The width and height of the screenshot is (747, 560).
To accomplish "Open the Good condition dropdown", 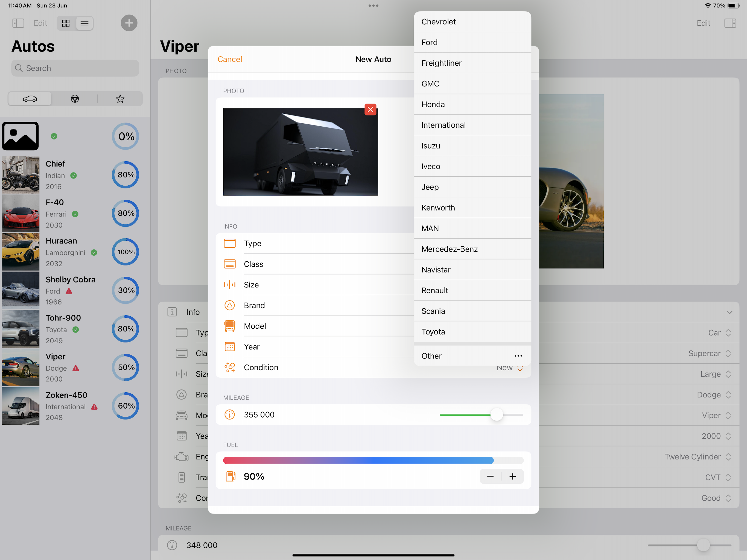I will [716, 498].
